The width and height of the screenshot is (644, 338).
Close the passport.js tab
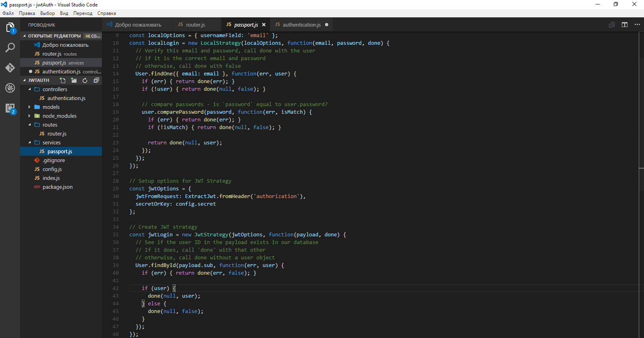tap(264, 25)
